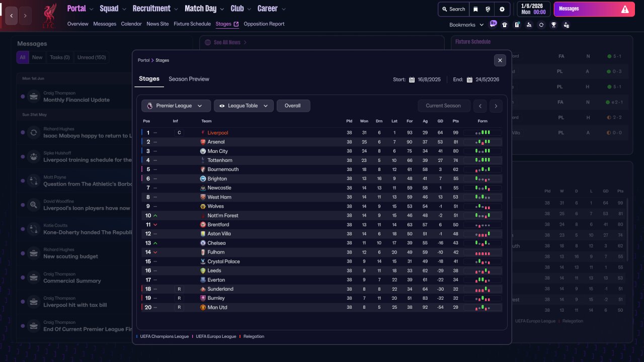This screenshot has height=362, width=644.
Task: Open the Search box in the top bar
Action: click(453, 9)
